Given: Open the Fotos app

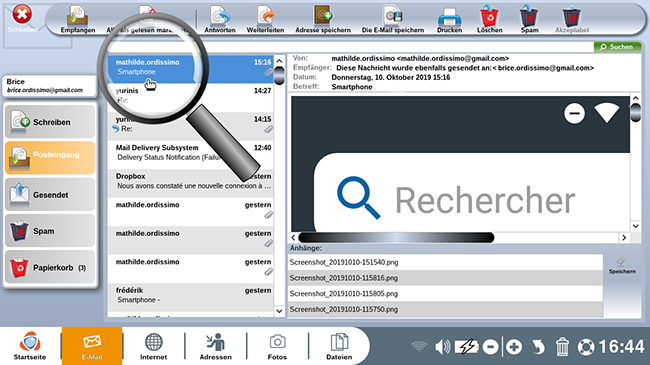Looking at the screenshot, I should click(277, 346).
